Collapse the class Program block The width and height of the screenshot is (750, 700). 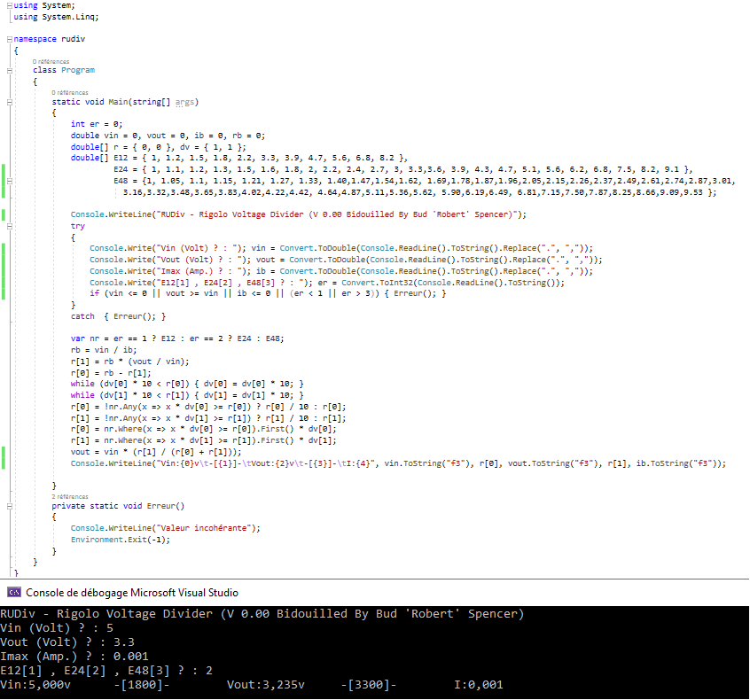9,70
